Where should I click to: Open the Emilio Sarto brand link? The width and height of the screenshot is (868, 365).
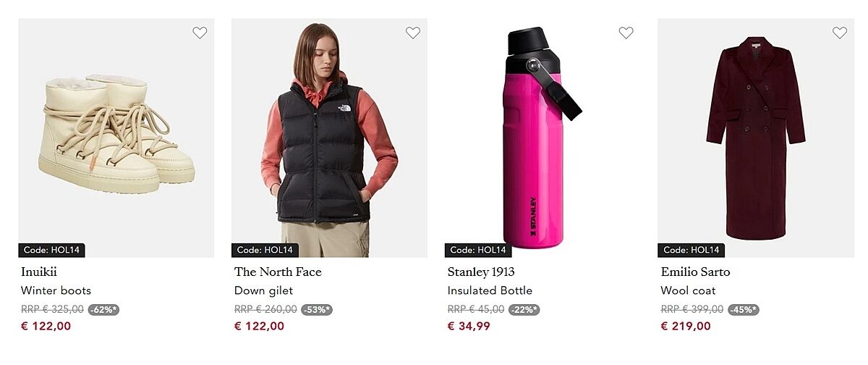click(695, 272)
